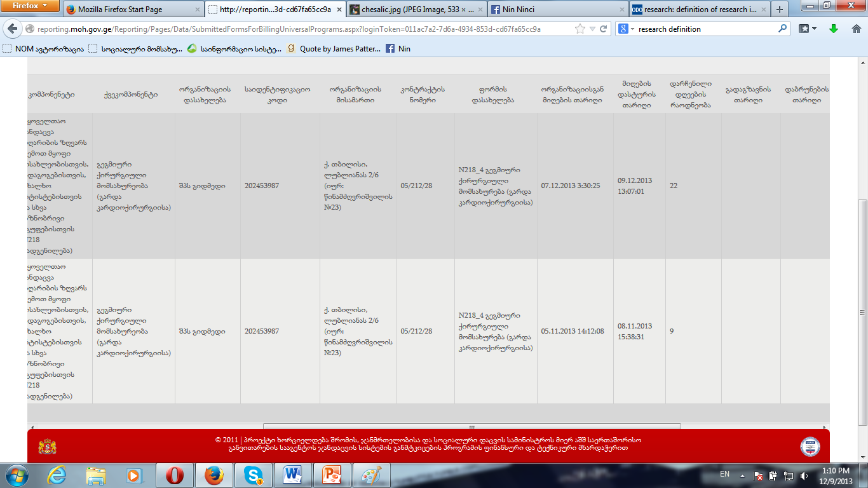
Task: Switch to the Mozilla Firefox Start Page tab
Action: tap(132, 10)
